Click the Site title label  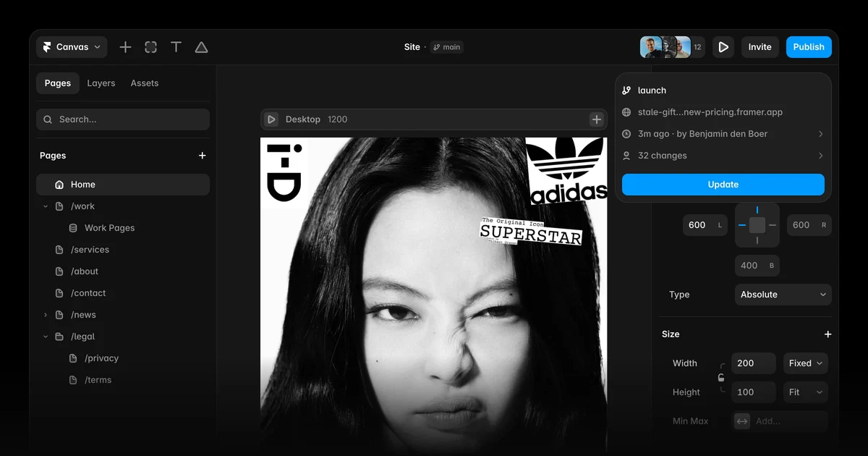(412, 47)
